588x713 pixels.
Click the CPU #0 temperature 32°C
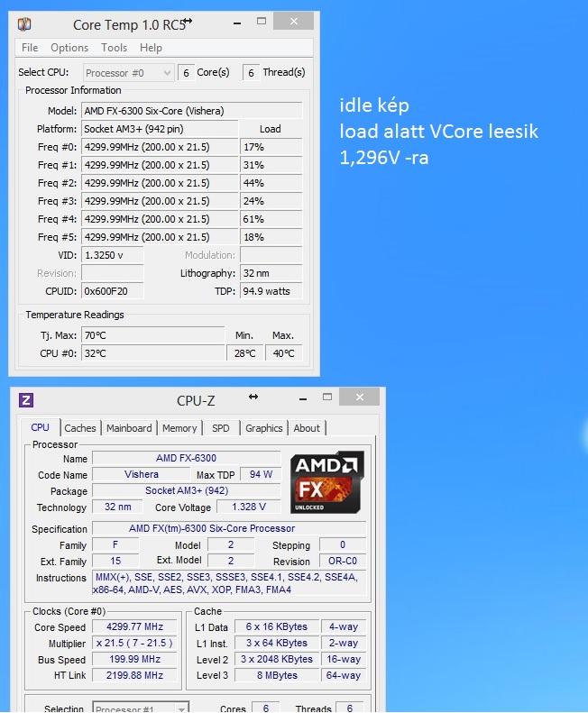coord(153,353)
